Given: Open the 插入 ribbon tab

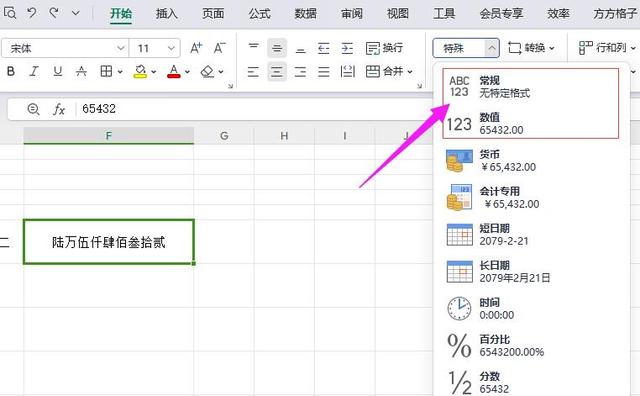Looking at the screenshot, I should 167,14.
